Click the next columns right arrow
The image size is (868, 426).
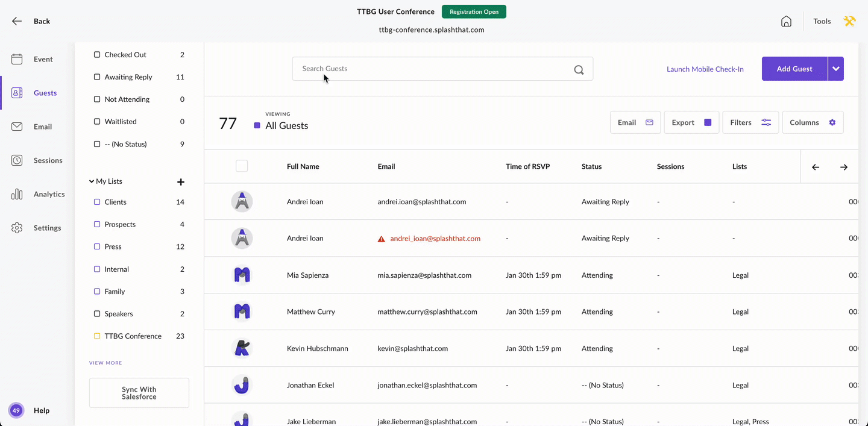(x=844, y=167)
